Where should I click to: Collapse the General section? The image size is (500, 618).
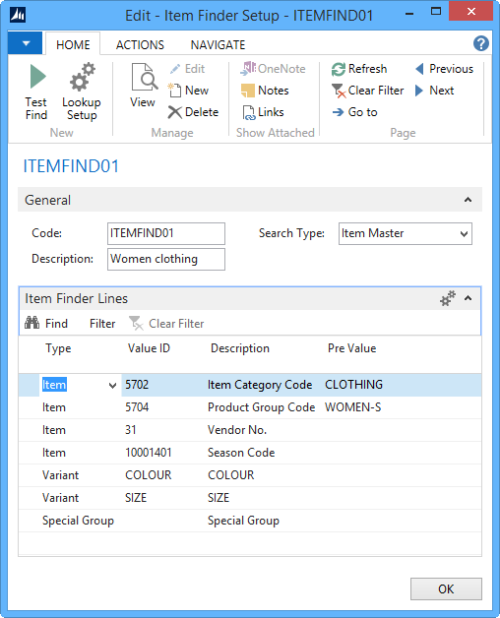tap(468, 200)
